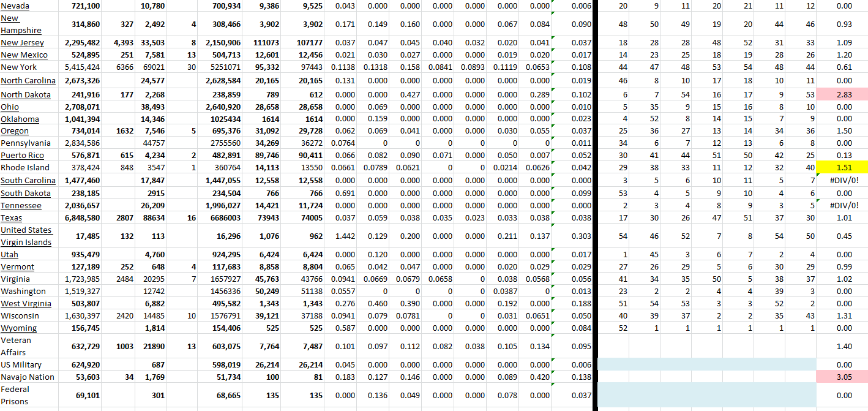Viewport: 868px width, 411px height.
Task: Open the Puerto Rico link
Action: (22, 156)
